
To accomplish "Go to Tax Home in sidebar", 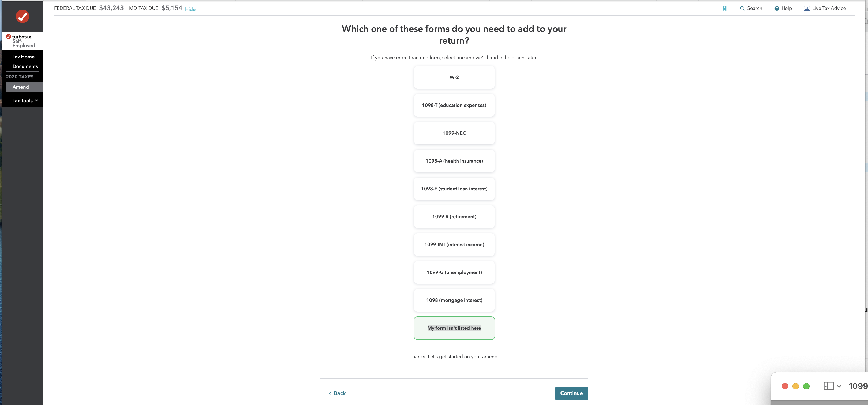I will point(23,57).
